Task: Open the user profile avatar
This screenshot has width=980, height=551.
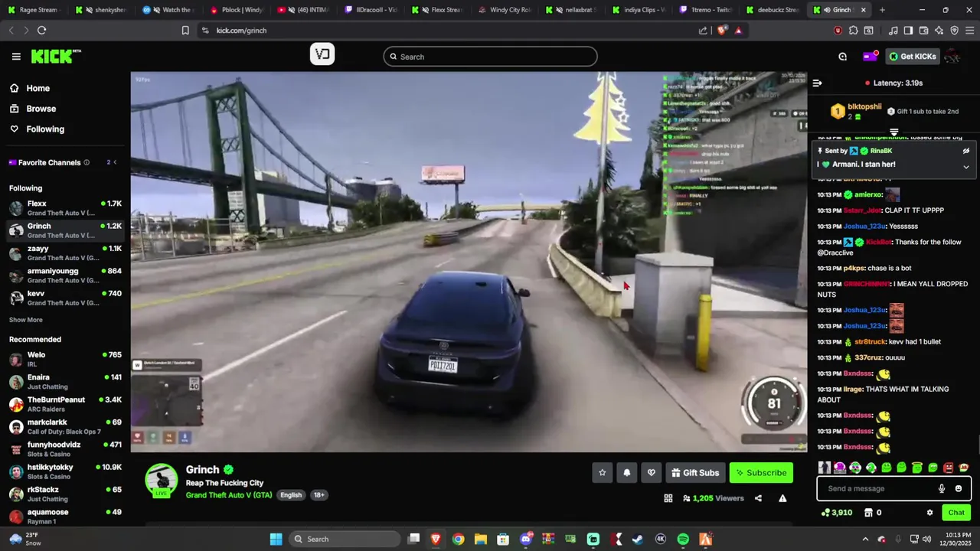Action: click(952, 56)
